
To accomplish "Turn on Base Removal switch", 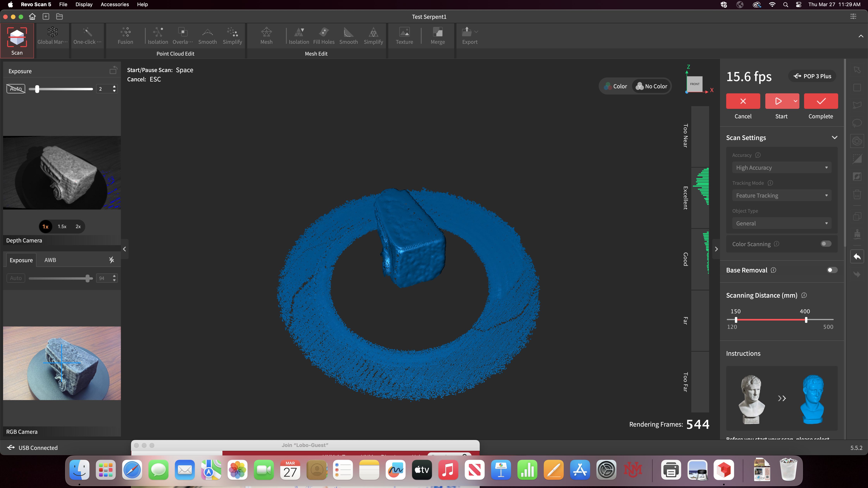I will click(832, 270).
